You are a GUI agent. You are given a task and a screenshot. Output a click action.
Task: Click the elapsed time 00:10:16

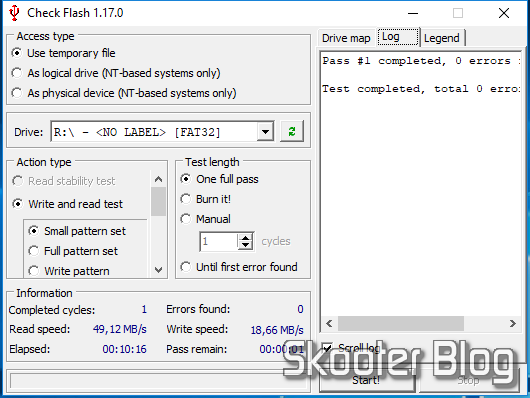124,349
